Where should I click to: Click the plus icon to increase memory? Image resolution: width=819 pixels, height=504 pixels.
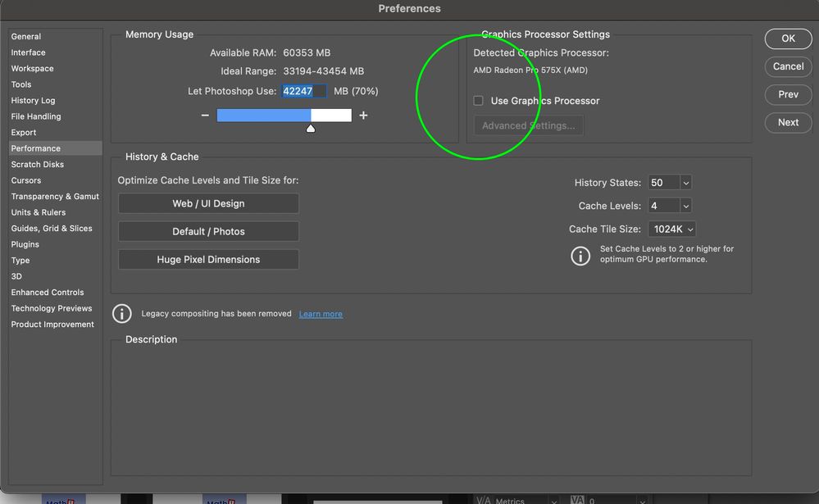click(363, 116)
